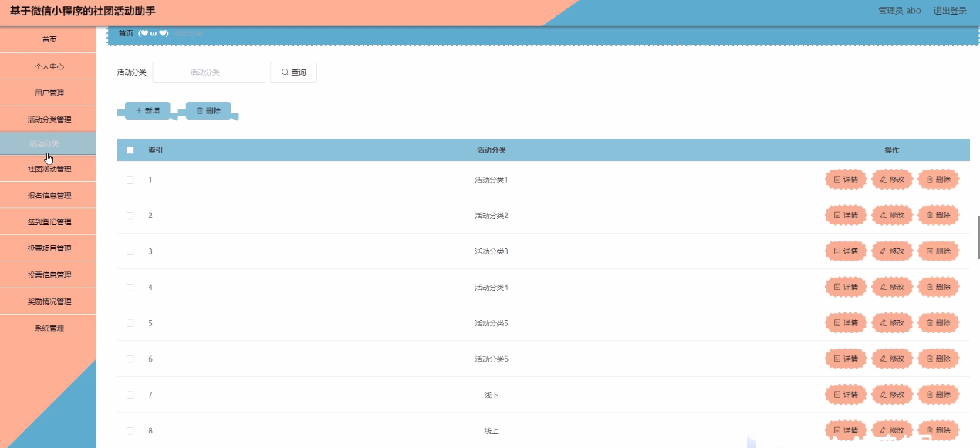Screen dimensions: 980x448
Task: Click the trash 删除 batch delete button
Action: [208, 111]
